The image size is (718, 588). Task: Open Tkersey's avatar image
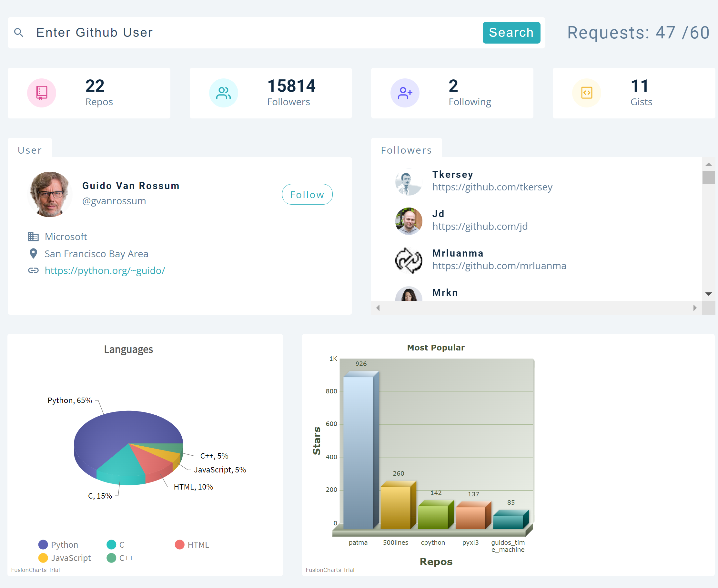(409, 182)
